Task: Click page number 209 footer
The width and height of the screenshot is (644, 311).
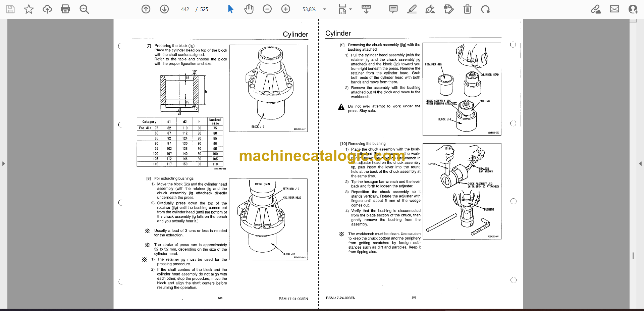Action: (414, 298)
